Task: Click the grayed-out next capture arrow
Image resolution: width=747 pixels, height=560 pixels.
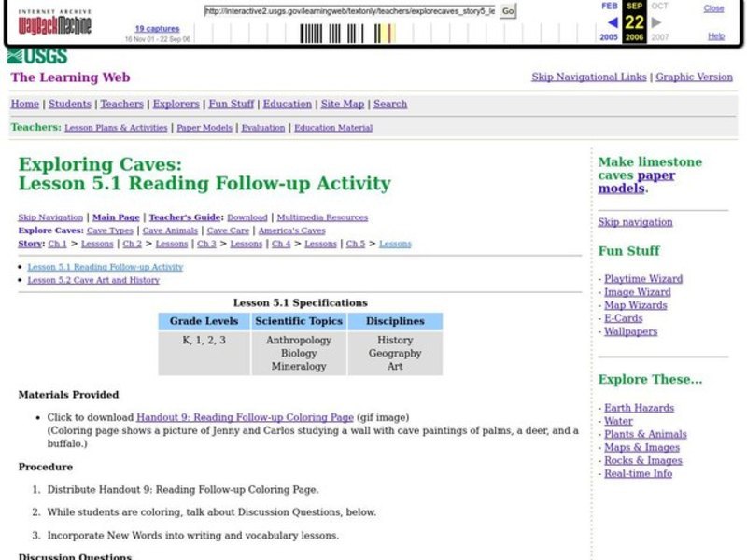Action: (658, 21)
